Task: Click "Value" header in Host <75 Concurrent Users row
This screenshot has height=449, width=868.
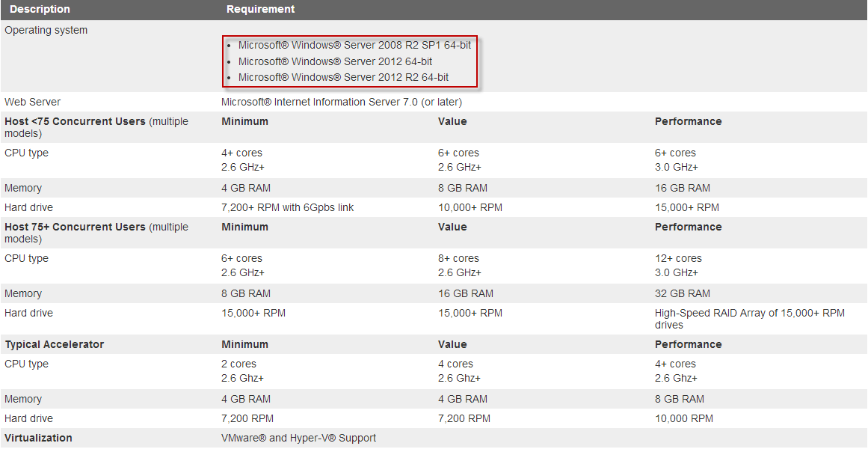Action: [452, 121]
